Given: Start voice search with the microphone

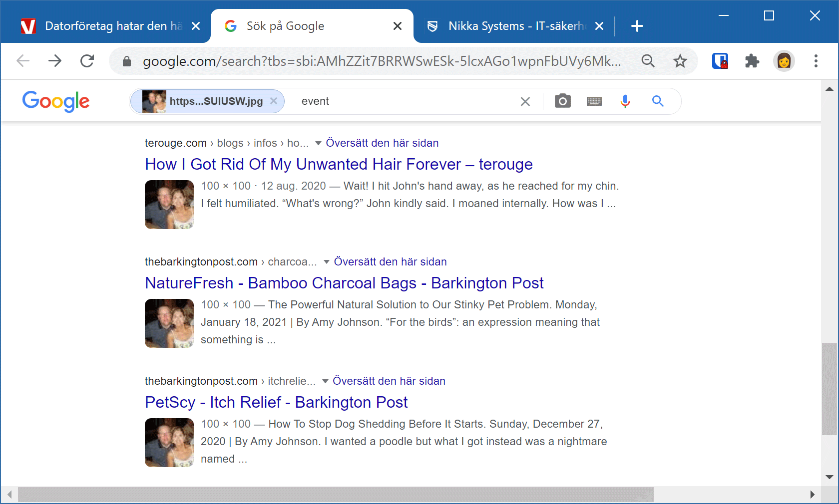Looking at the screenshot, I should click(625, 101).
